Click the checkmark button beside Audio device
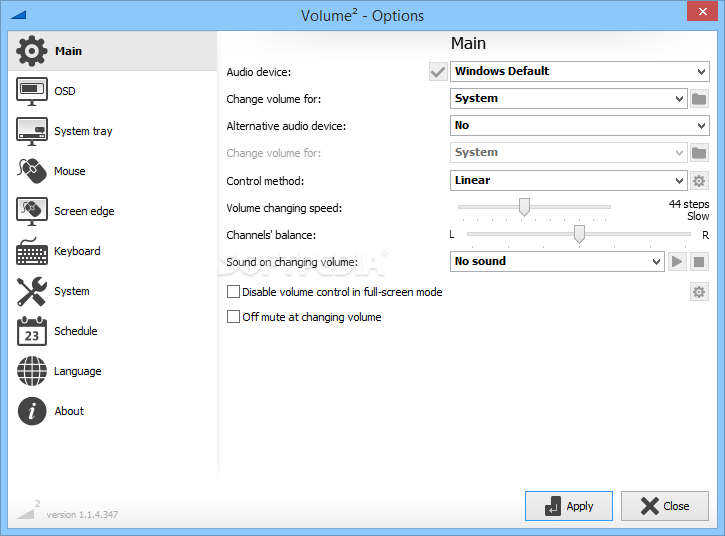 (438, 72)
